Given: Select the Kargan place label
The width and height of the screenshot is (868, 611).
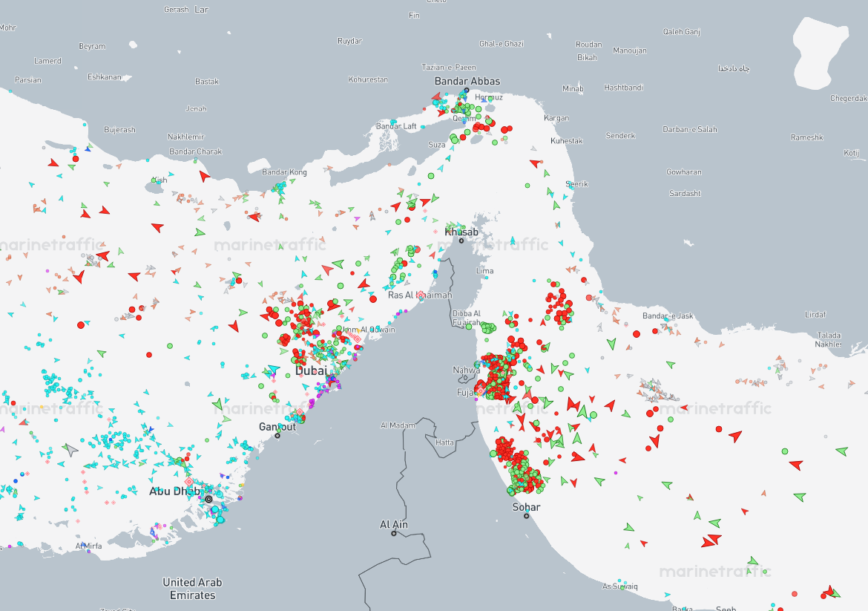Looking at the screenshot, I should click(556, 118).
